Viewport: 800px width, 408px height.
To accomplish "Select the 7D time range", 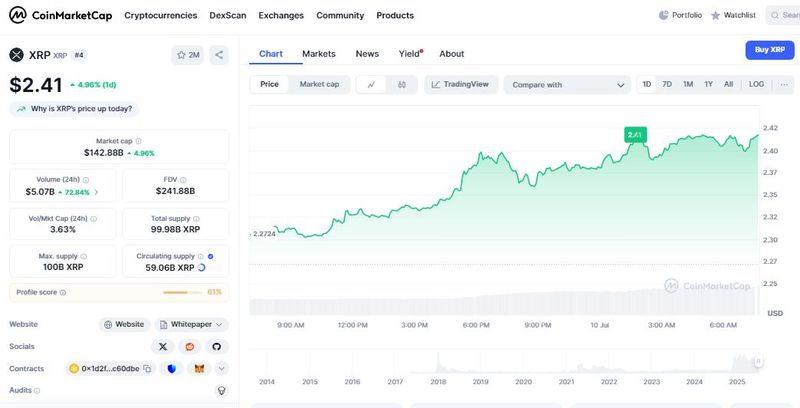I will click(x=667, y=84).
